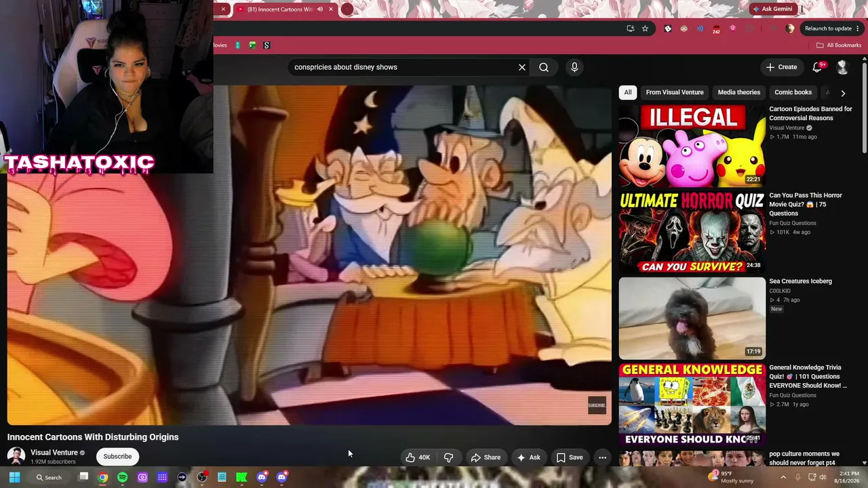
Task: Subscribe to Visual Venture
Action: point(117,457)
